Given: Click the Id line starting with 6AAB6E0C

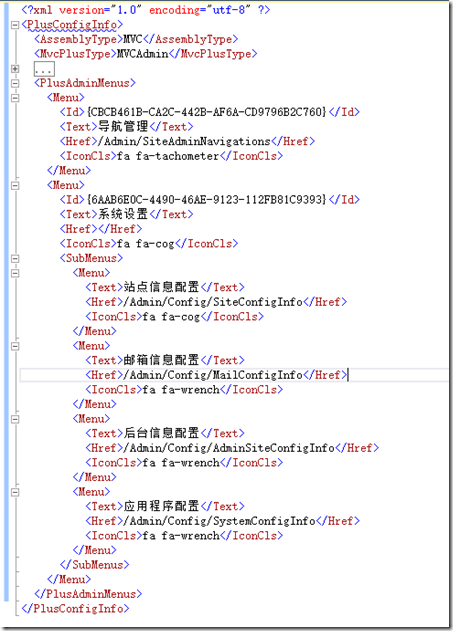Looking at the screenshot, I should (x=210, y=200).
